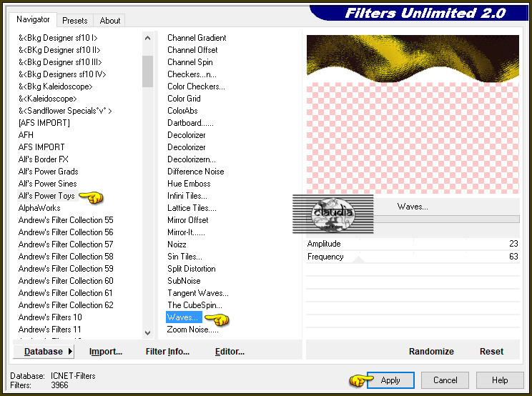
Task: Select &<Sandflower Specials°v° > category
Action: point(65,111)
